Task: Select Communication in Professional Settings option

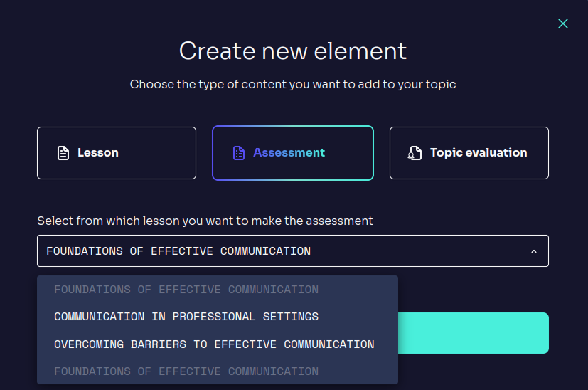Action: click(x=186, y=317)
